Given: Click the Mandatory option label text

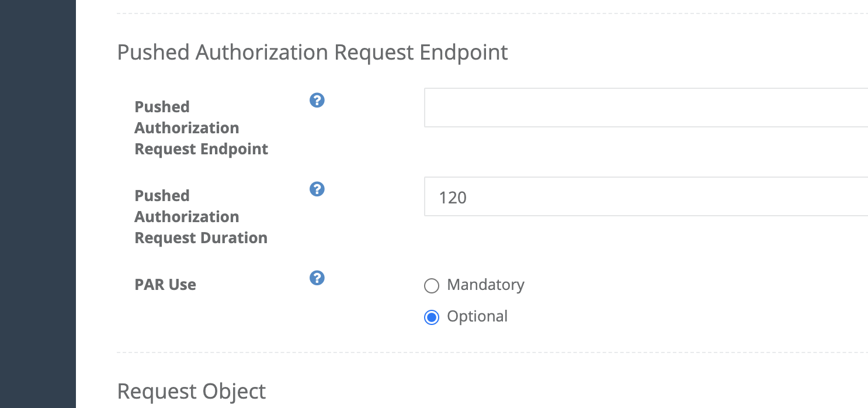Looking at the screenshot, I should (485, 285).
